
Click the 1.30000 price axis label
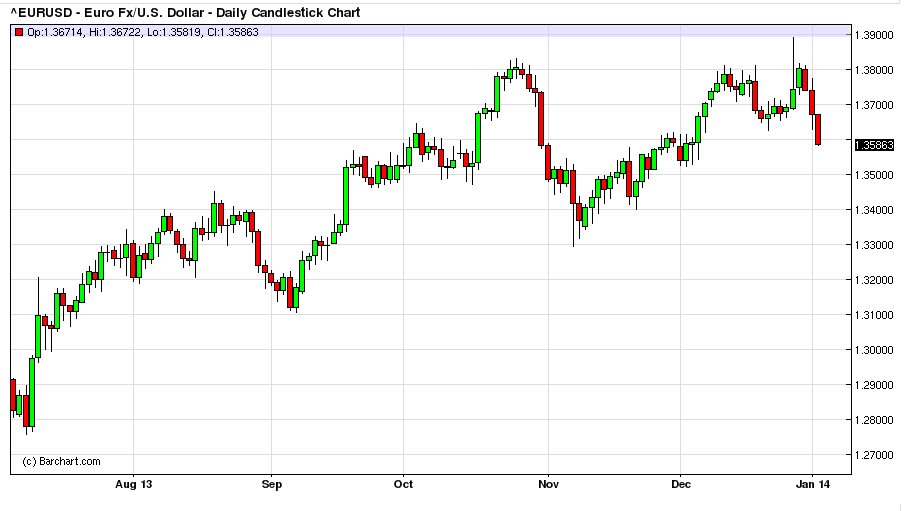(874, 350)
